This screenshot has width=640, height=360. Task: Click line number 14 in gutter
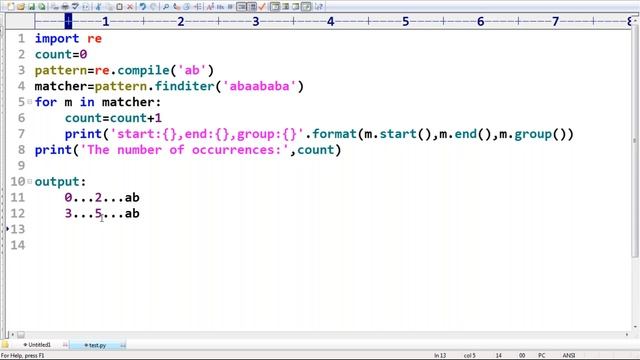click(x=18, y=245)
